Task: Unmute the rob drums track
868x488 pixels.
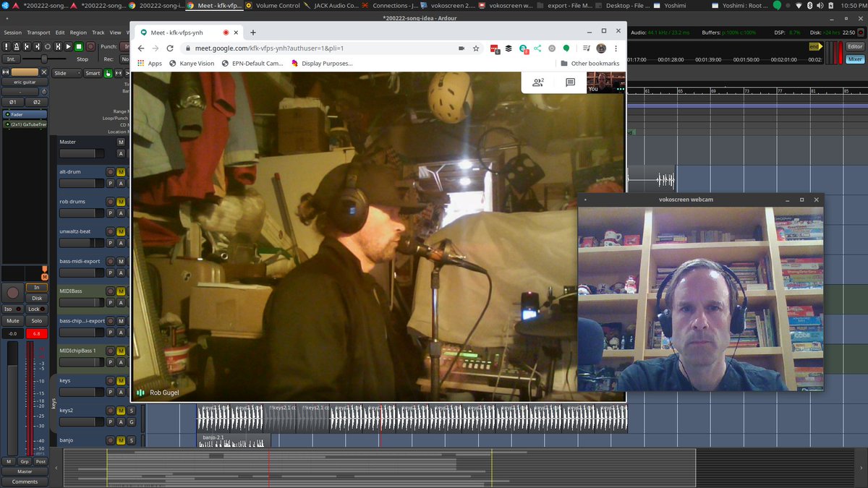Action: [x=121, y=201]
